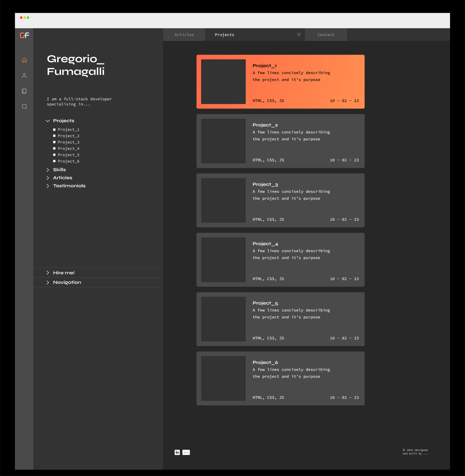Screen dimensions: 465x476
Task: Select Project_3 in the sidebar list
Action: click(x=68, y=142)
